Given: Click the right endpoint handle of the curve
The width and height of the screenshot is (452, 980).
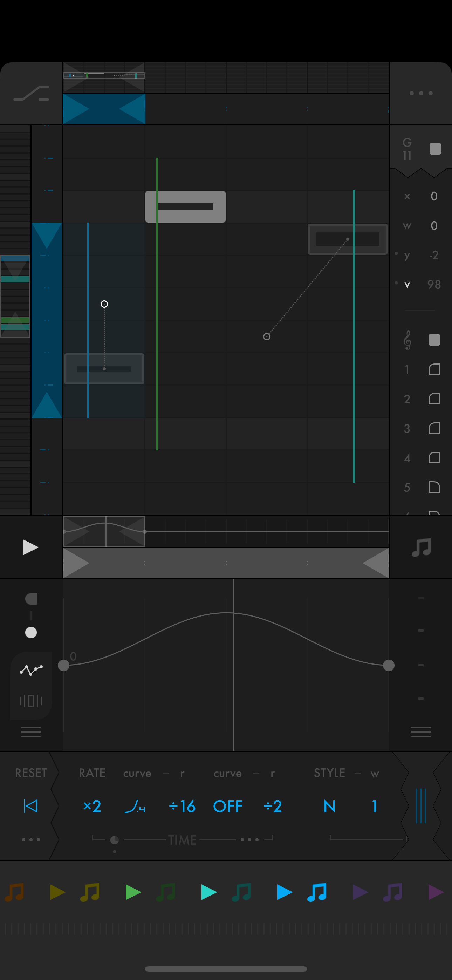Looking at the screenshot, I should click(x=389, y=665).
